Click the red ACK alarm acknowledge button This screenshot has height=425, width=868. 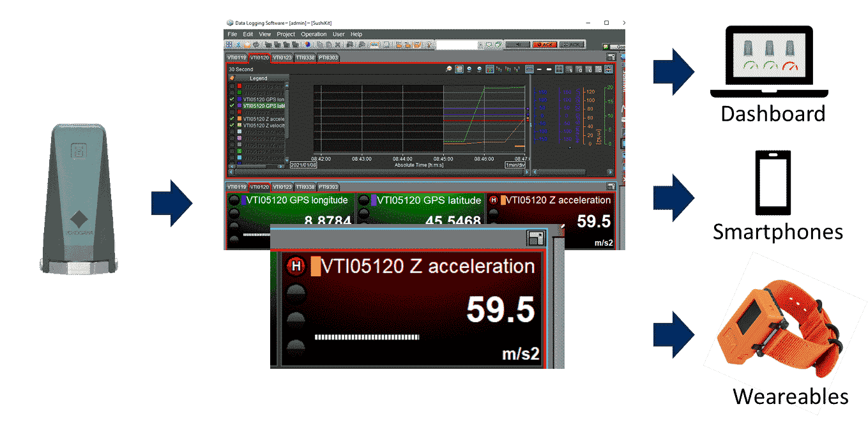[545, 45]
